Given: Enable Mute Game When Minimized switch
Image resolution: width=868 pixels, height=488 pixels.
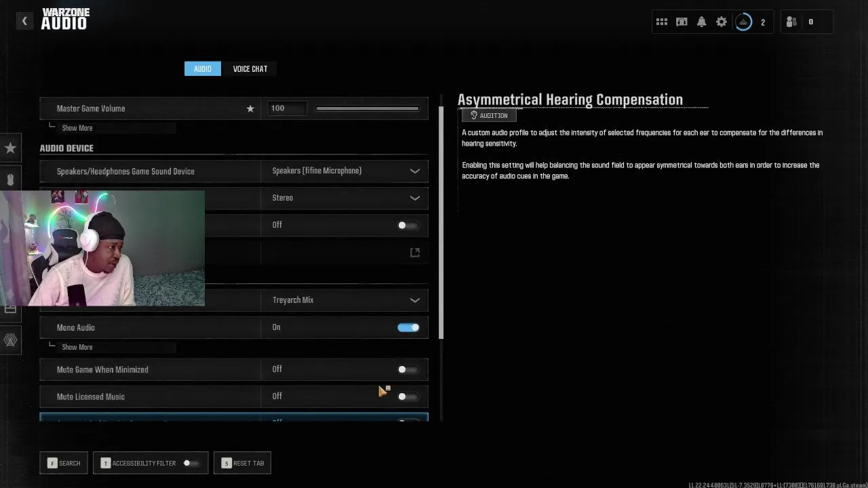Looking at the screenshot, I should (408, 369).
